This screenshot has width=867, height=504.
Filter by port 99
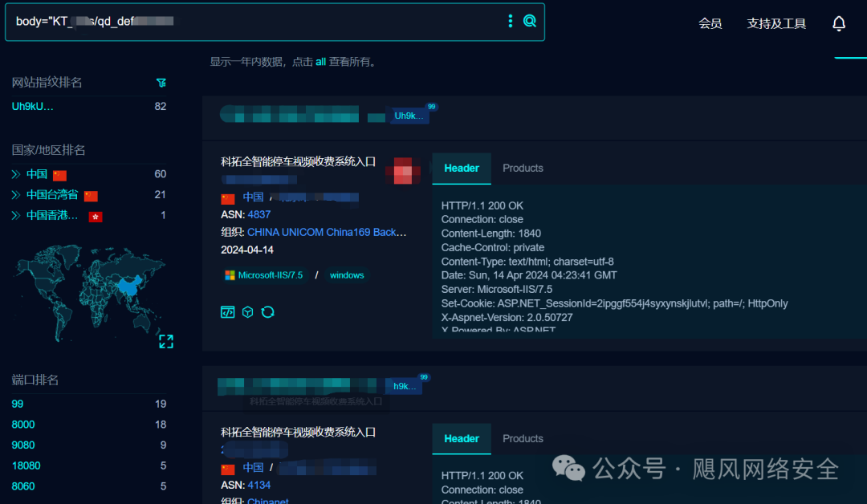(x=18, y=404)
